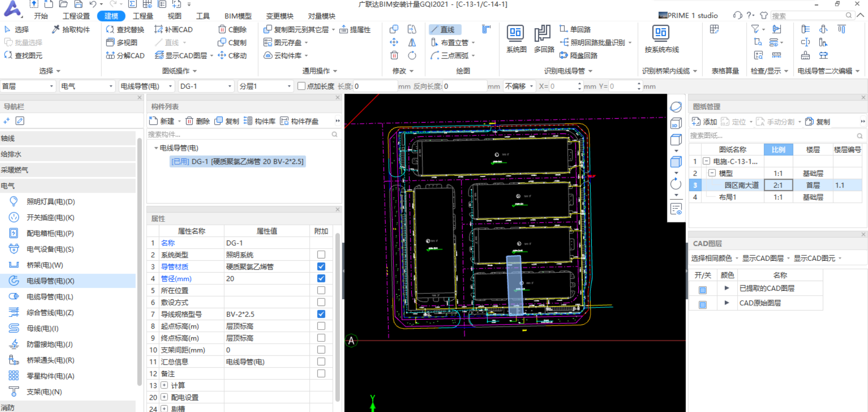Select the 补画CAD tool

pyautogui.click(x=173, y=29)
